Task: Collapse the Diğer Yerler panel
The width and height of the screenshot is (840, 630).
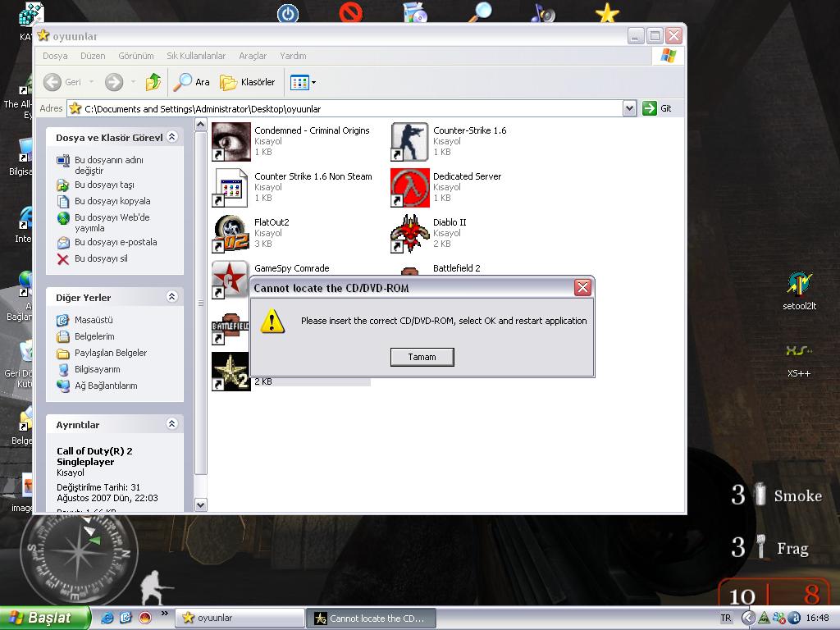Action: pos(171,296)
